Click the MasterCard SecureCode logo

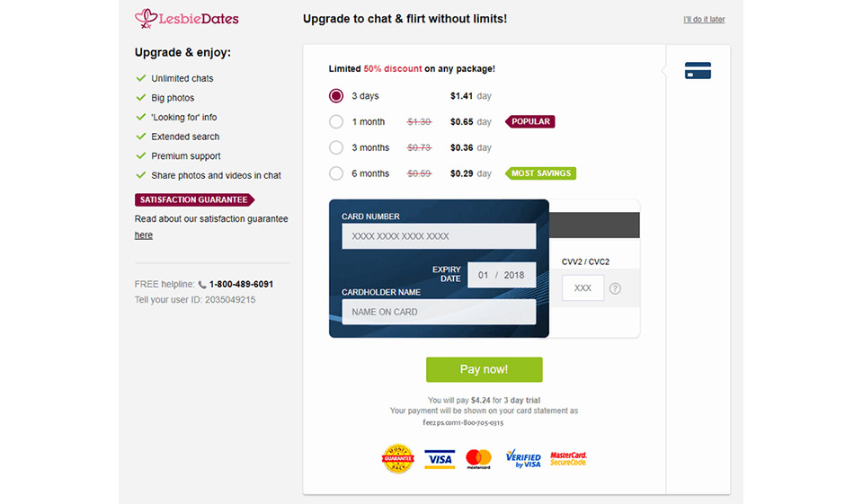568,458
